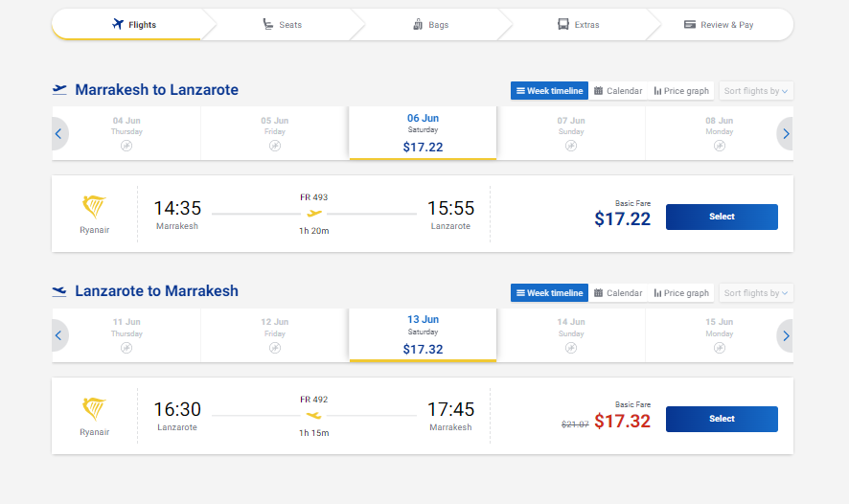849x504 pixels.
Task: Click the Extras step icon
Action: coord(563,24)
